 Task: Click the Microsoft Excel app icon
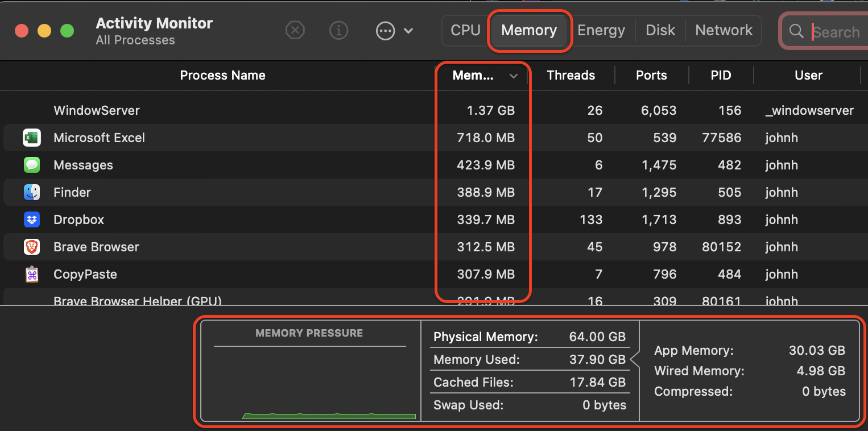(x=31, y=138)
